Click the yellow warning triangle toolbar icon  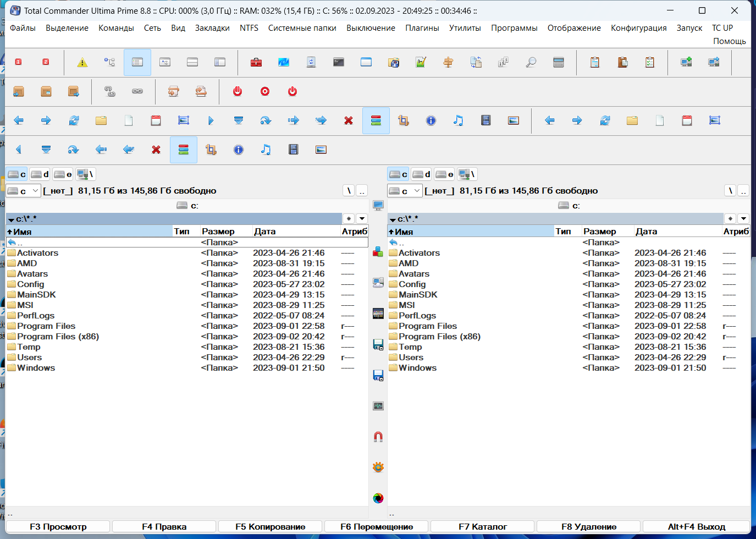(x=82, y=63)
